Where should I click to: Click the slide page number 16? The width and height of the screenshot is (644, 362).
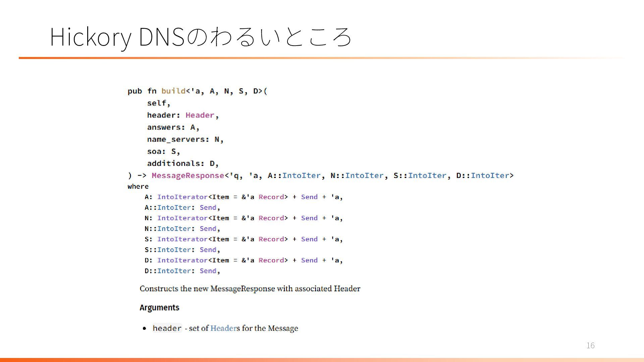[590, 346]
